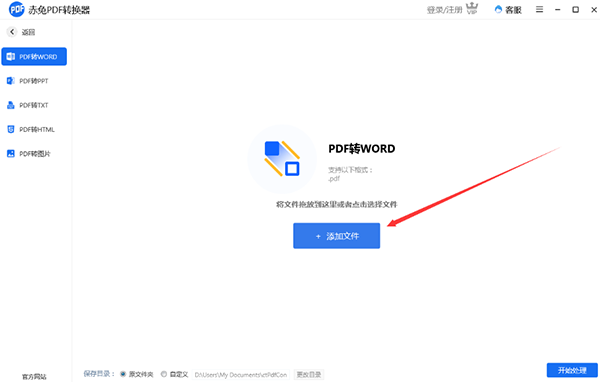Select the PDF转WORD sidebar item
The height and width of the screenshot is (382, 600).
(34, 57)
